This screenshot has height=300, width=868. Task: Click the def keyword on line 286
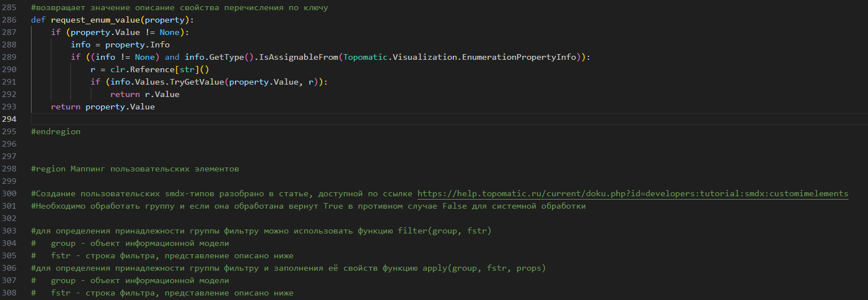click(x=38, y=20)
